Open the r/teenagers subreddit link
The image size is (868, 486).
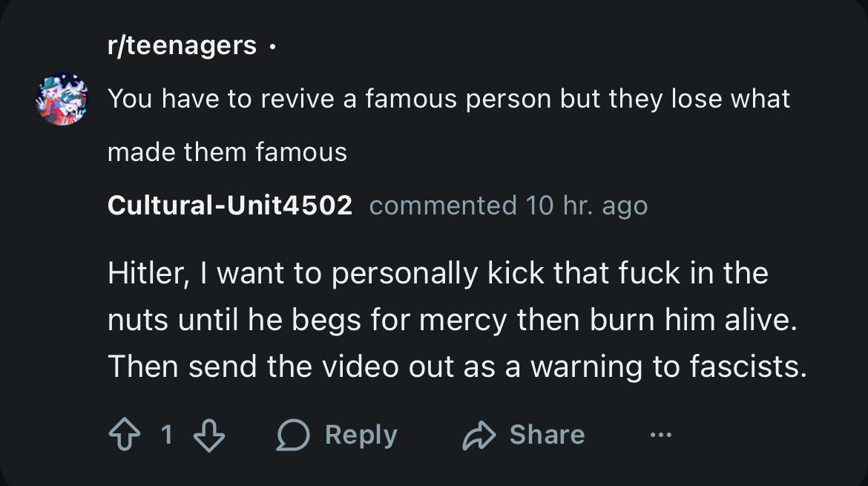pyautogui.click(x=182, y=46)
